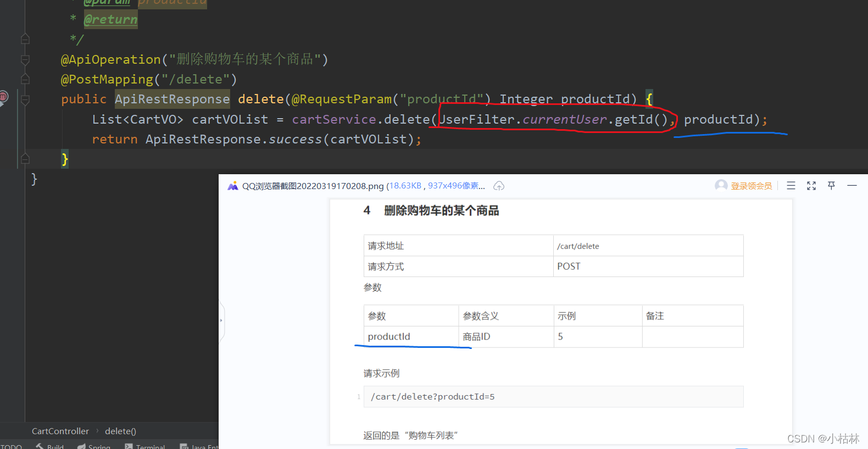Open the hamburger menu in the image viewer
The image size is (868, 449).
[x=791, y=186]
